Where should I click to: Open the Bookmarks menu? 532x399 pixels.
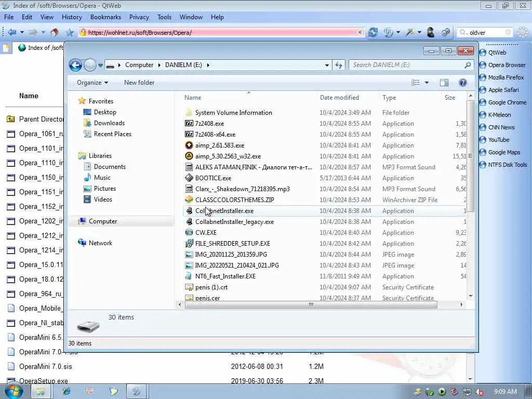[105, 17]
